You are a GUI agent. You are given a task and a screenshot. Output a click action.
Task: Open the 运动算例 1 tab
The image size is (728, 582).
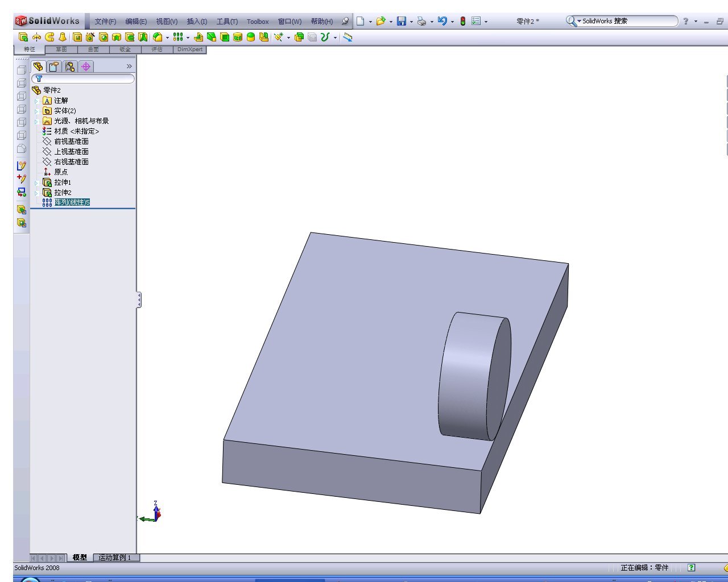pos(115,558)
